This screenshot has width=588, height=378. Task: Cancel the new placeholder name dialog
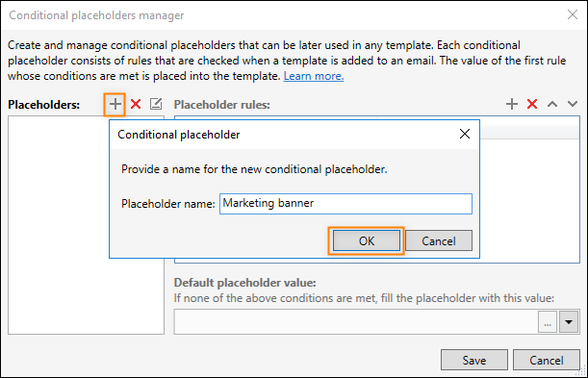pos(439,240)
